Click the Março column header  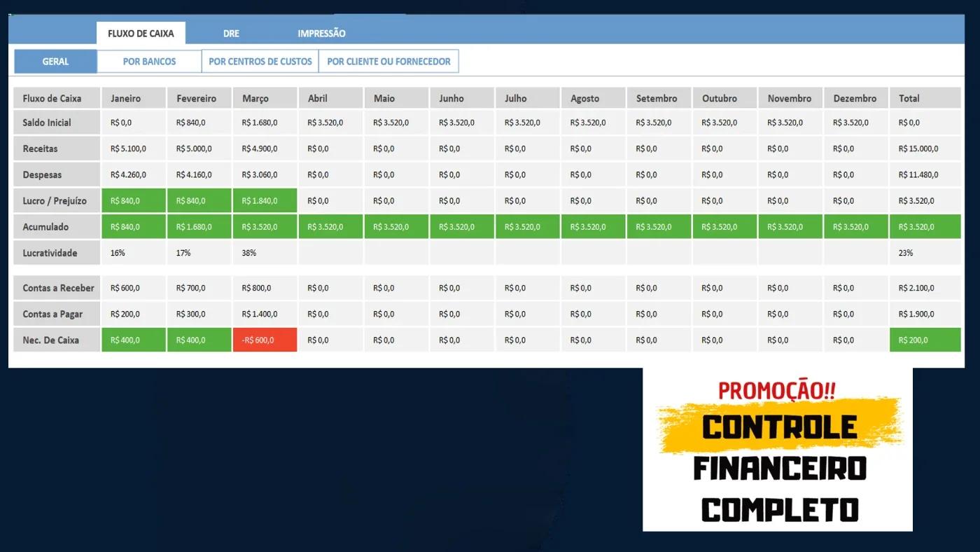click(265, 98)
